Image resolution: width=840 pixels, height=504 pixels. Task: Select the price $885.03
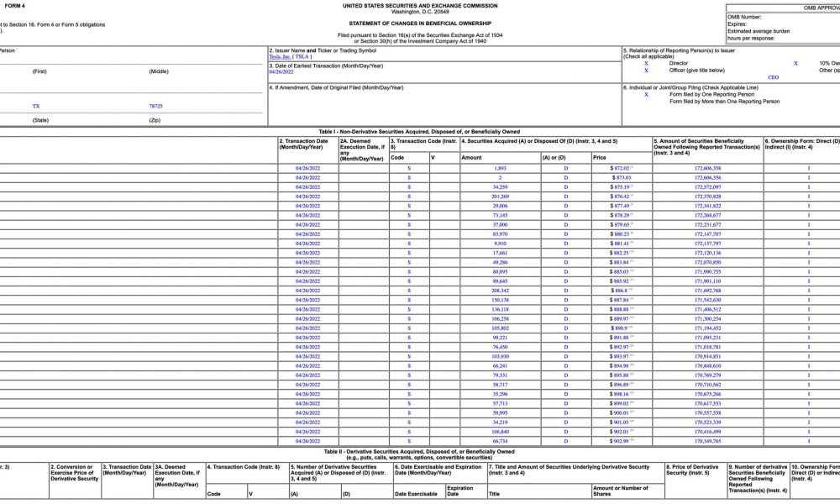tap(620, 272)
